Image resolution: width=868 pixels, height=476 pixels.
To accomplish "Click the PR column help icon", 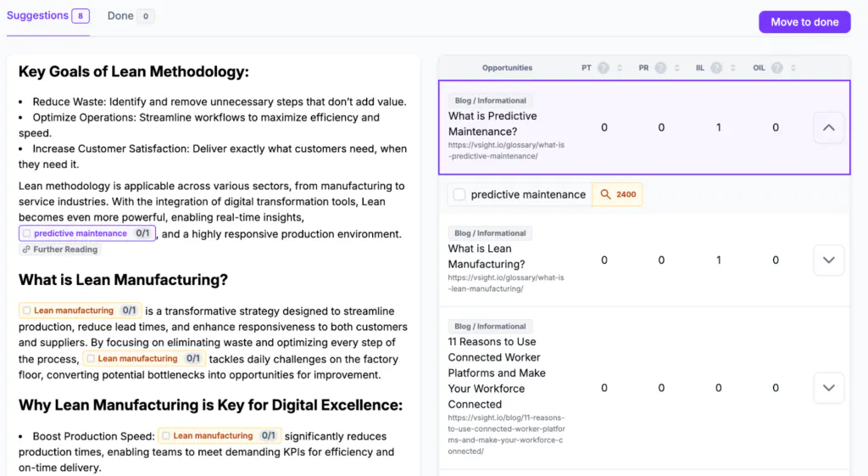I will [x=660, y=68].
